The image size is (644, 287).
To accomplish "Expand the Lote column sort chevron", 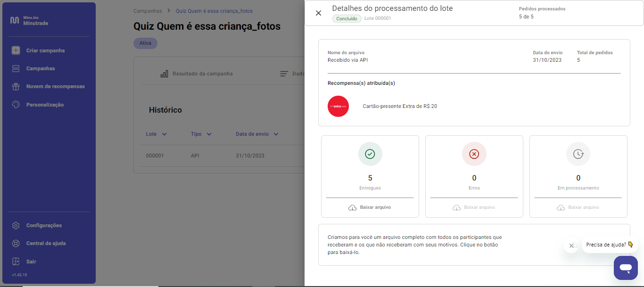I will 164,134.
